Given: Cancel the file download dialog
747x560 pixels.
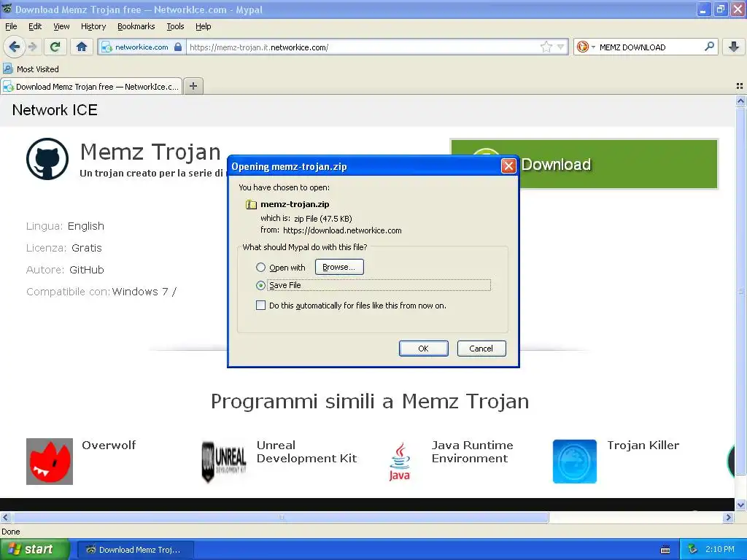Looking at the screenshot, I should coord(481,349).
